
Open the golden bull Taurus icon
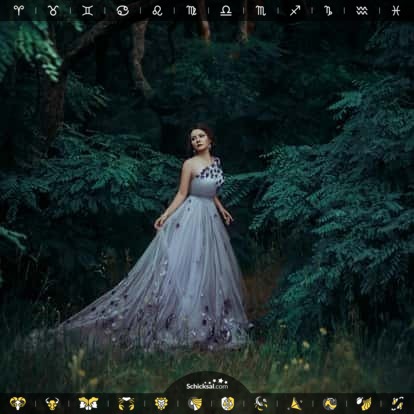(52, 403)
